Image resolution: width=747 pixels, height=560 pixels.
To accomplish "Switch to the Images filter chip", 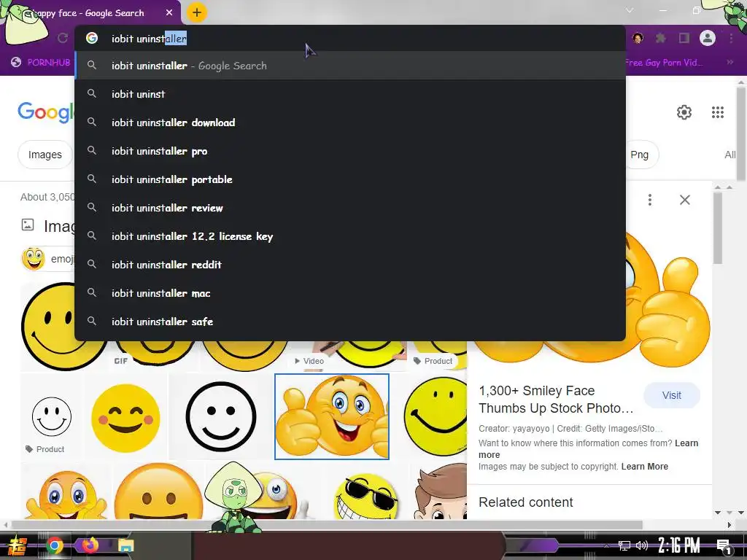I will click(44, 155).
